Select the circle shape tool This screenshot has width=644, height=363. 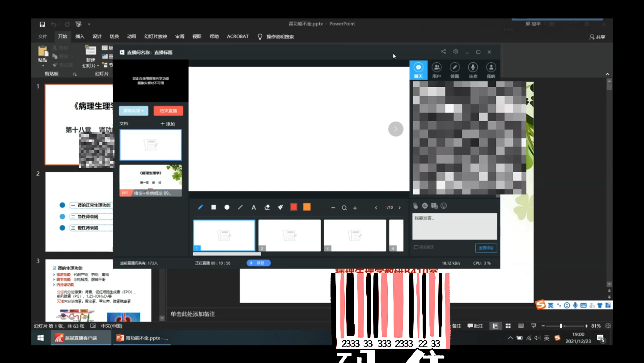point(227,207)
